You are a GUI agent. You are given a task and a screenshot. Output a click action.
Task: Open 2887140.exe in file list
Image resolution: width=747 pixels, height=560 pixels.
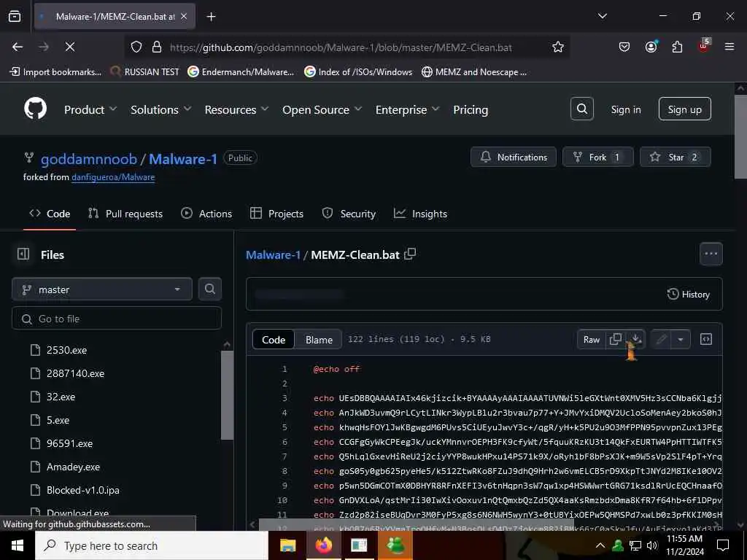click(75, 373)
